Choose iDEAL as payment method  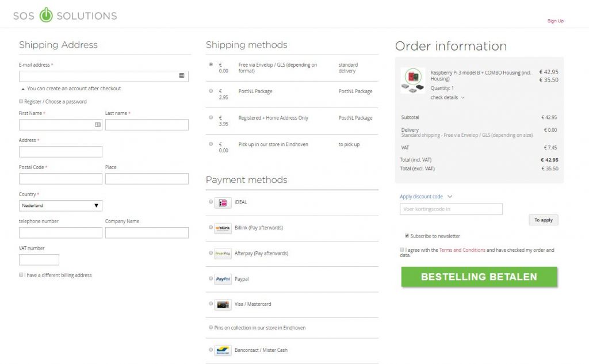(211, 202)
